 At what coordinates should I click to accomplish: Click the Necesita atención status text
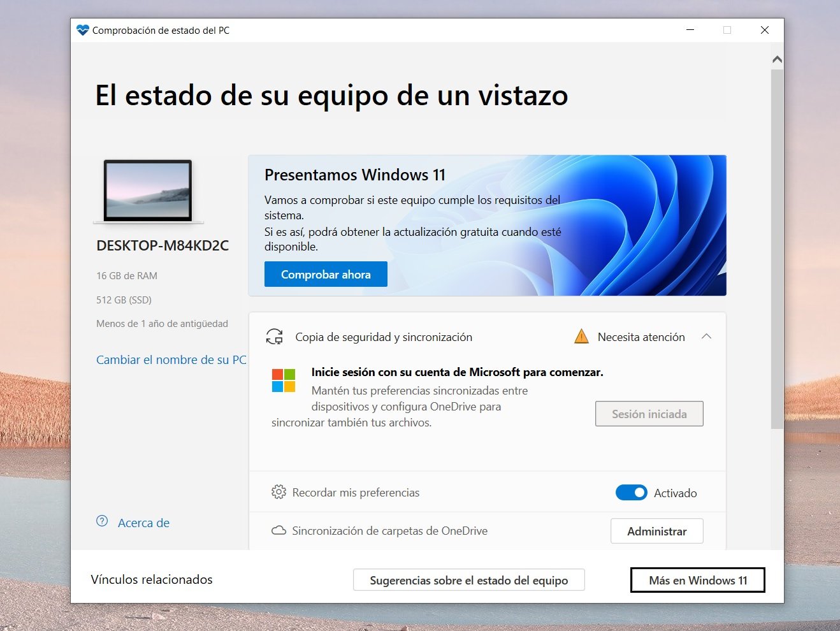click(641, 337)
